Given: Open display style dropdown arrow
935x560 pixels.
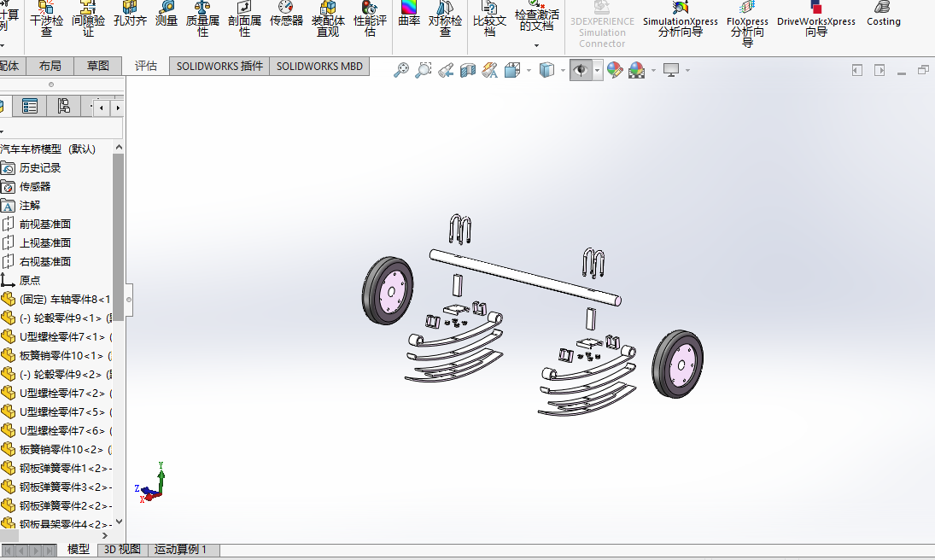Looking at the screenshot, I should click(563, 70).
